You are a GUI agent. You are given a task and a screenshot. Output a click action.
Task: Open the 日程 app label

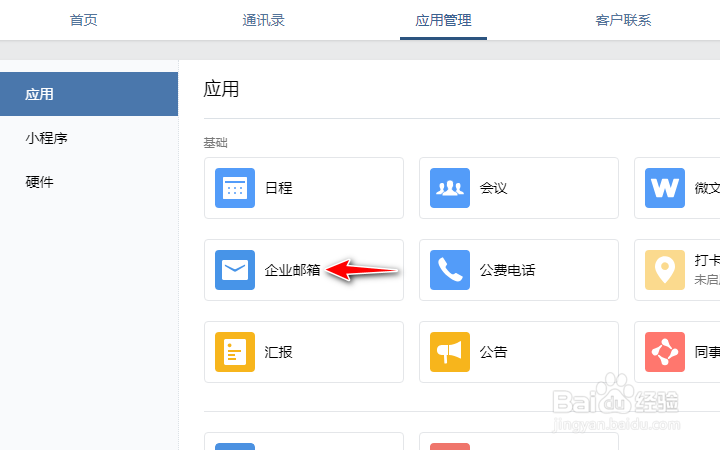click(279, 188)
